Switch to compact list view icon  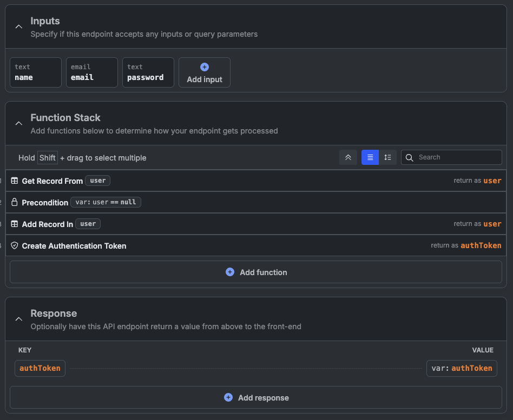[x=370, y=157]
